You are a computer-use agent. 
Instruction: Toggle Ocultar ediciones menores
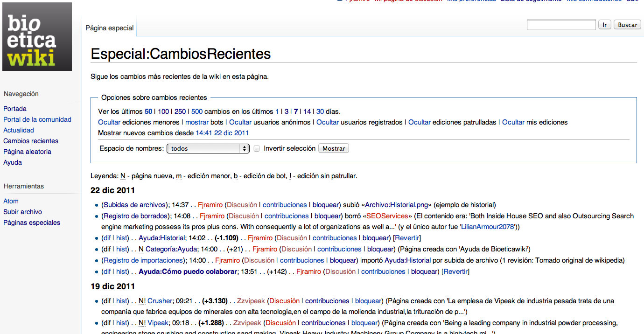click(x=109, y=122)
